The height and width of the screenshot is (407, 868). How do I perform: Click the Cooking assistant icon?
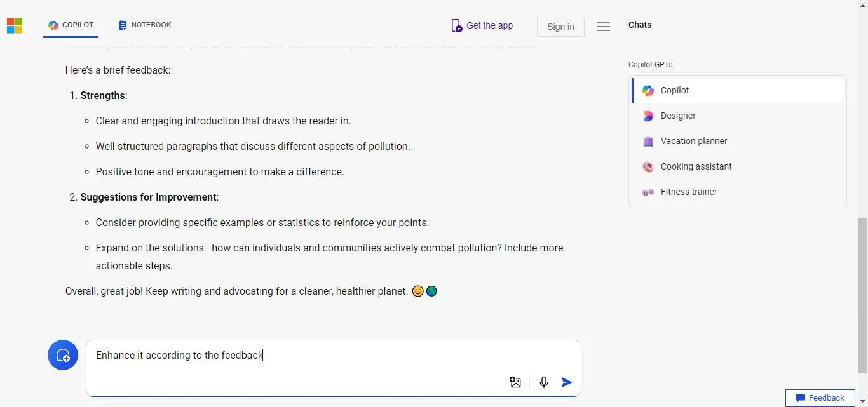click(x=648, y=167)
